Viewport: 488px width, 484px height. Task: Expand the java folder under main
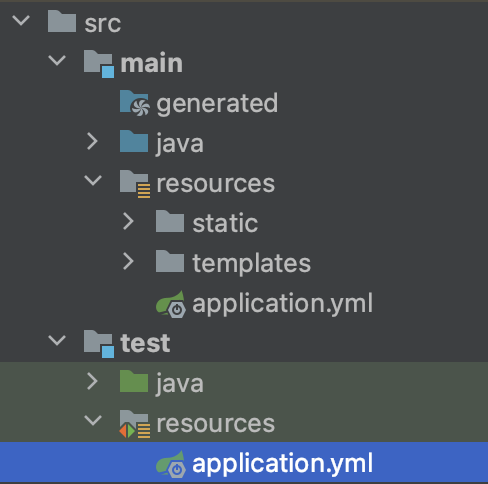92,141
